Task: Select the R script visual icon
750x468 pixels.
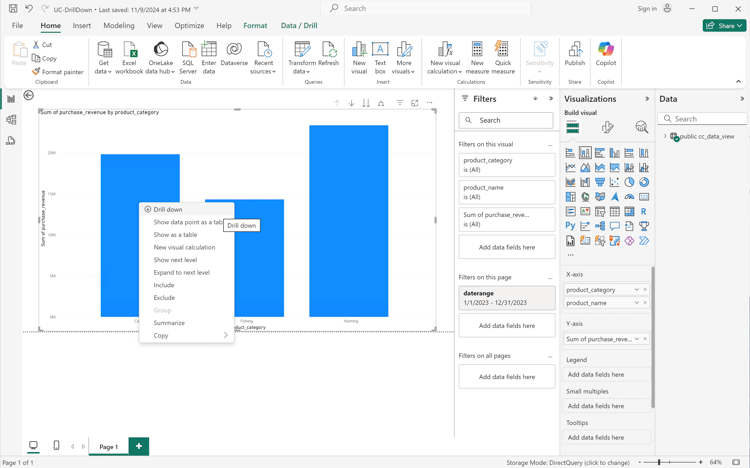Action: pyautogui.click(x=644, y=212)
